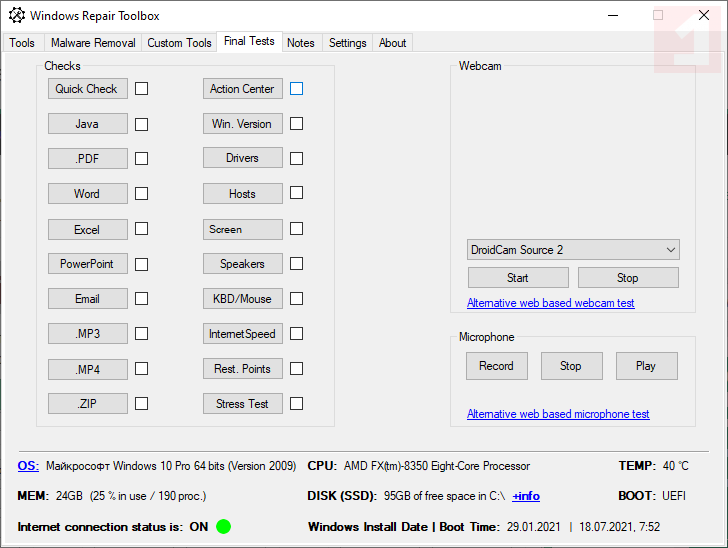This screenshot has height=548, width=728.
Task: Tick the Rest. Points checkbox
Action: tap(297, 368)
